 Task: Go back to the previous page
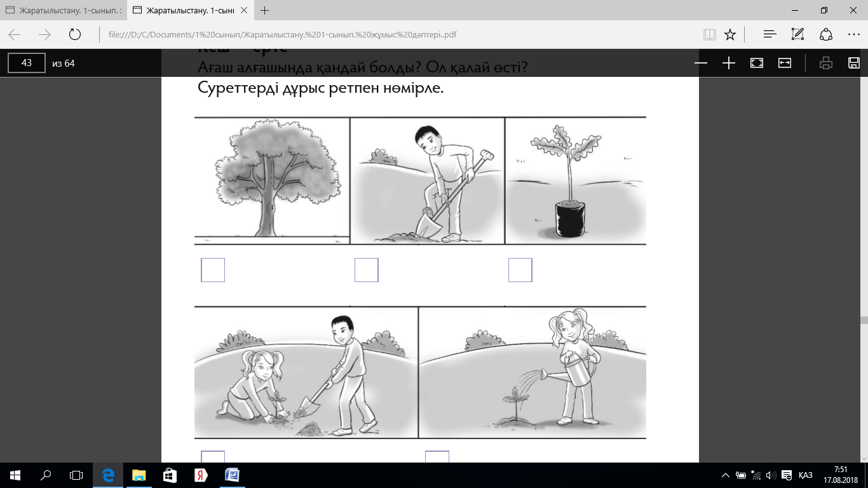coord(15,34)
